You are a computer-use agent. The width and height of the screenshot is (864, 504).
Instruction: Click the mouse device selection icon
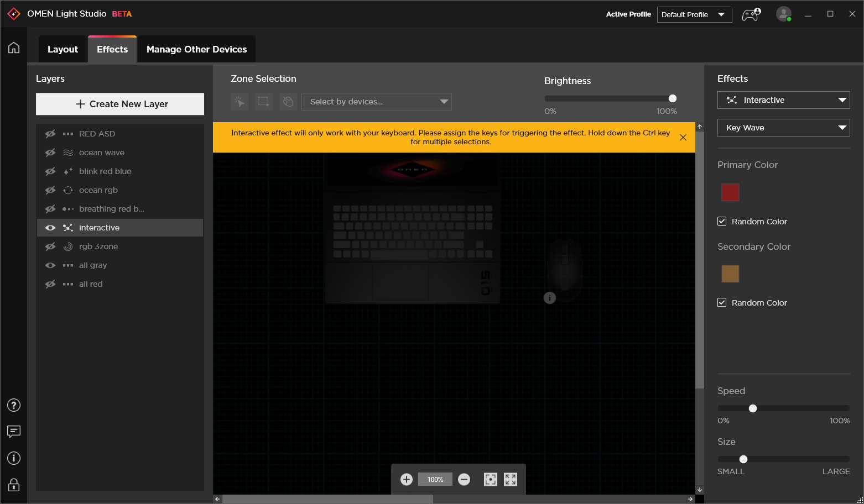click(288, 101)
